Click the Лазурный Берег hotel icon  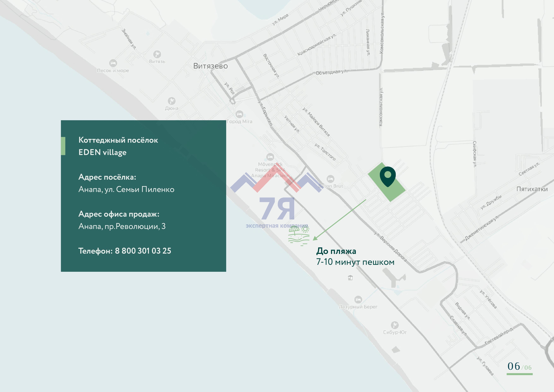coord(358,300)
